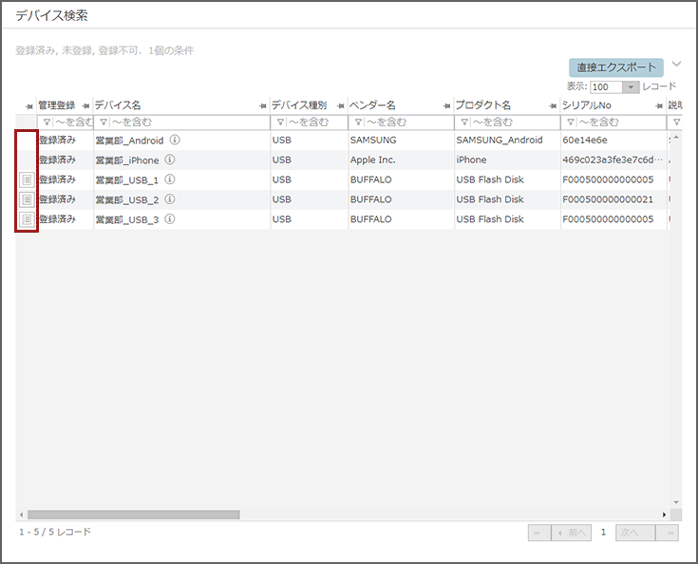Expand the chevron beside 直接エクスポート

coord(676,65)
